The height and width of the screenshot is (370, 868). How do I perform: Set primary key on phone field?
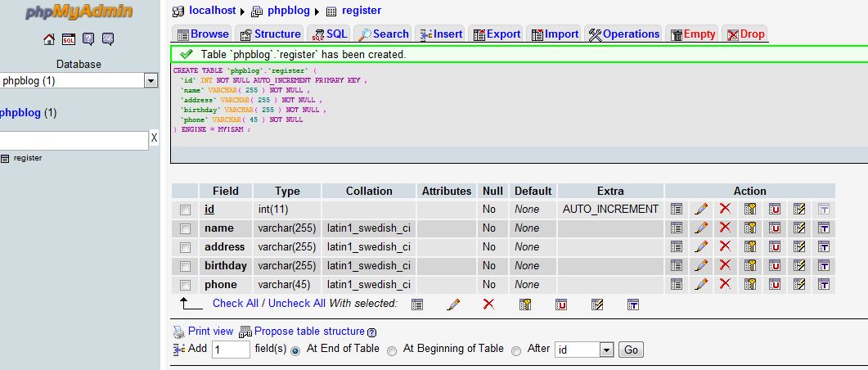pos(750,285)
